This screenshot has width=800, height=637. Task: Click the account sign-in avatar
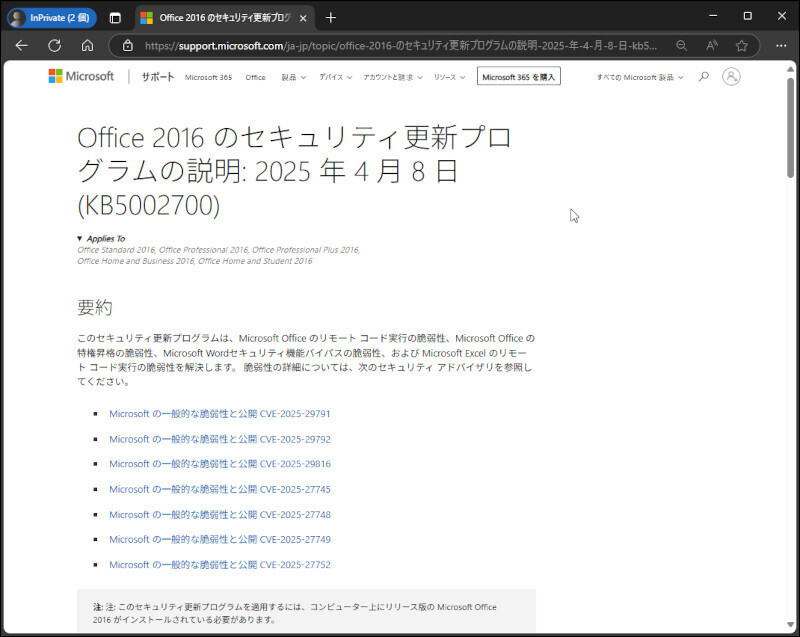[x=731, y=77]
